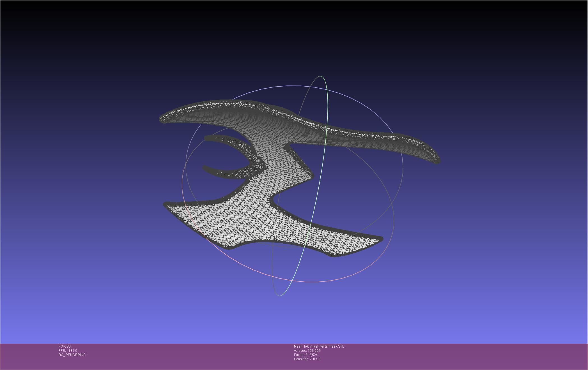Click the Faces count readout

pos(306,355)
